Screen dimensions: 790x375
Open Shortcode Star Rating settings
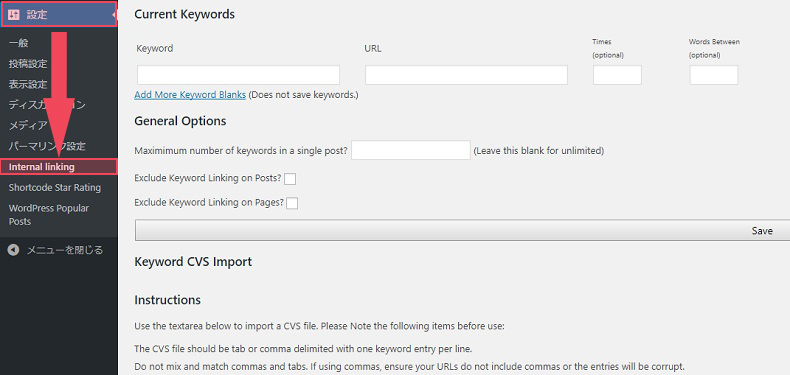[x=54, y=188]
